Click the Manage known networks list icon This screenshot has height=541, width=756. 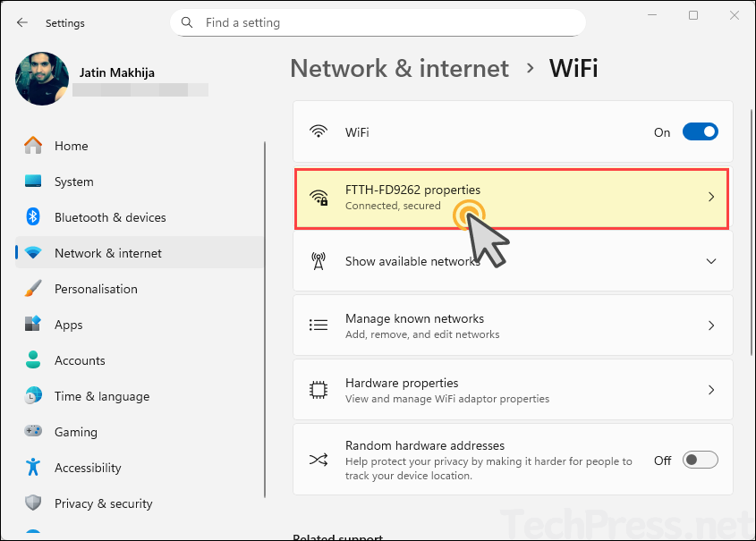click(x=318, y=325)
